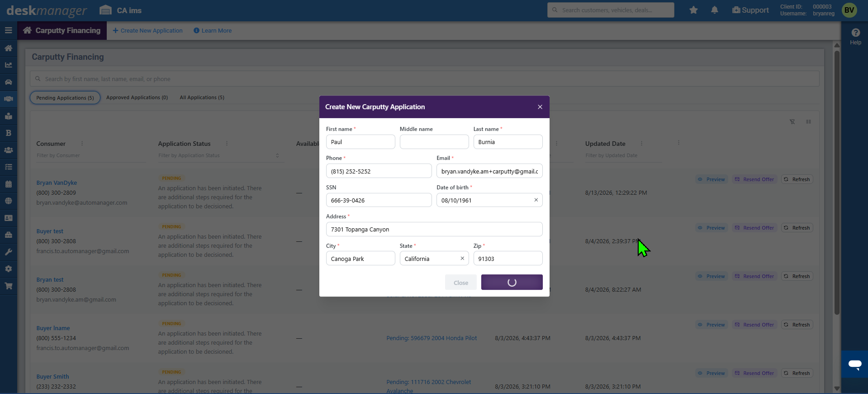Image resolution: width=868 pixels, height=394 pixels.
Task: Toggle the hamburger sidebar menu
Action: click(8, 30)
